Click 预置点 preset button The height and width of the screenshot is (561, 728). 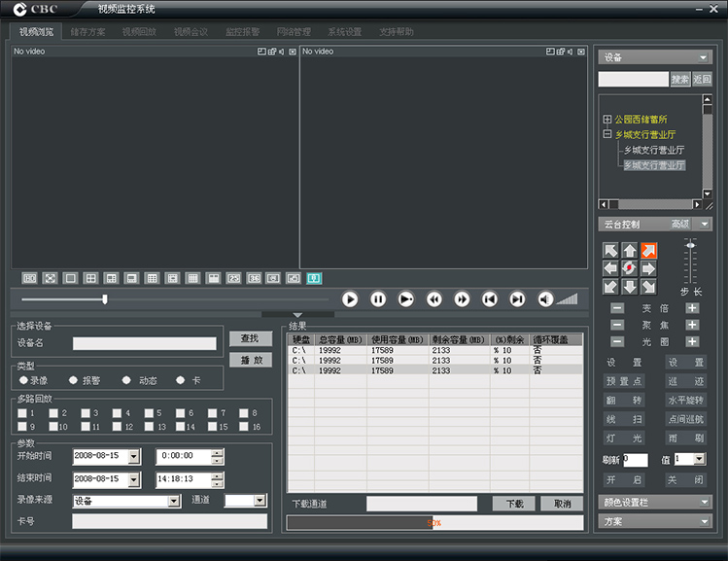(x=624, y=381)
